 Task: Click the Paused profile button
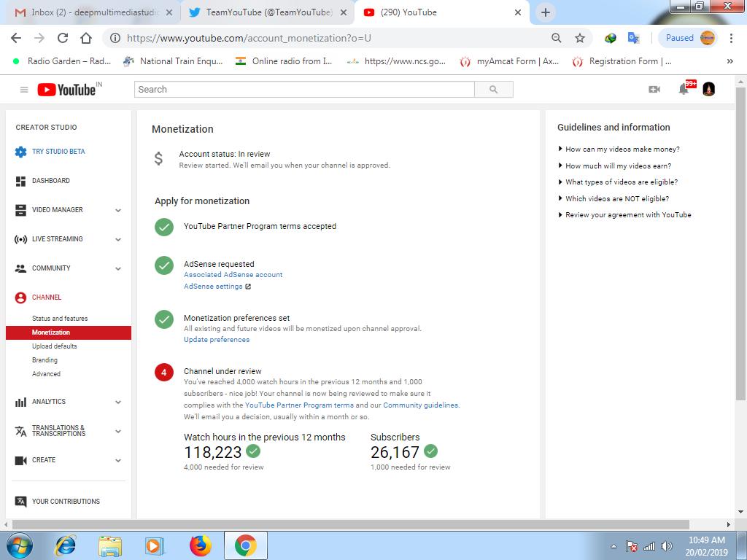tap(688, 38)
